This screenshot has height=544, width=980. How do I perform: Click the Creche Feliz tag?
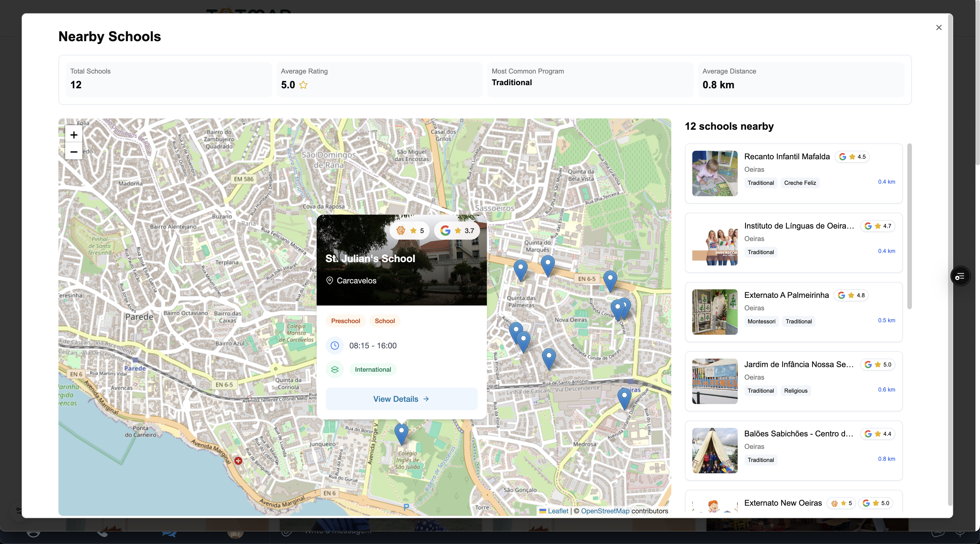tap(800, 183)
